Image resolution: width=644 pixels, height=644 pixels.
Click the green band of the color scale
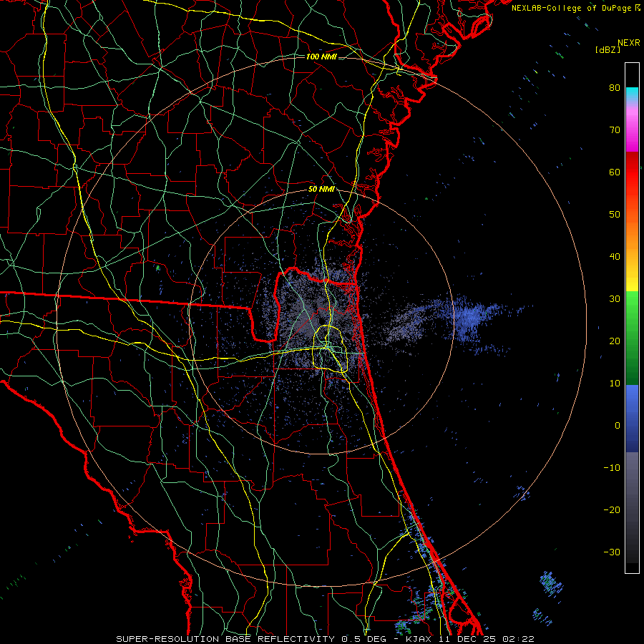632,338
